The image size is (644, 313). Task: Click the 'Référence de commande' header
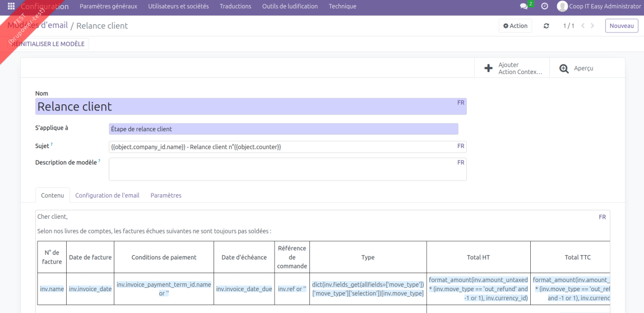(x=292, y=257)
